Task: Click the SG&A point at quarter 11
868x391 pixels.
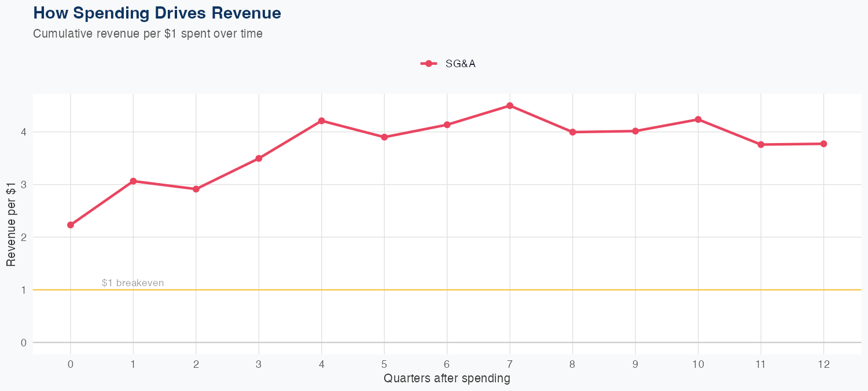Action: 761,144
